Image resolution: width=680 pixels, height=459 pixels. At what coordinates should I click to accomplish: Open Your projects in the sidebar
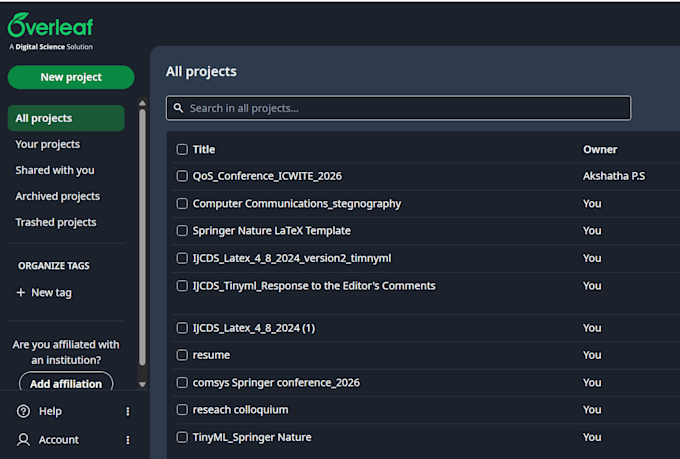(x=48, y=144)
